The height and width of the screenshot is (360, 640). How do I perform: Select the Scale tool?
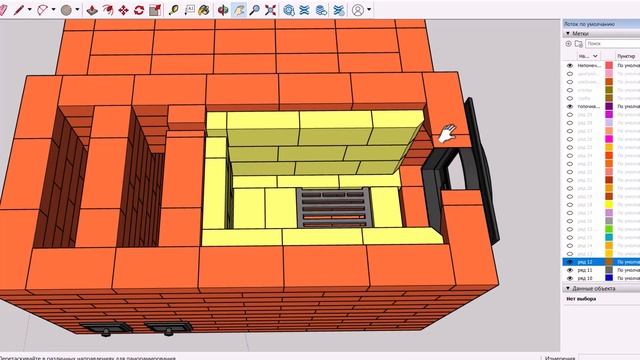(x=155, y=10)
